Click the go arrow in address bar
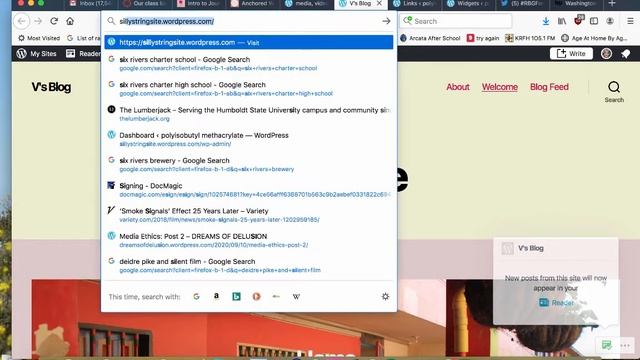Viewport: 640px width, 360px height. click(x=386, y=21)
